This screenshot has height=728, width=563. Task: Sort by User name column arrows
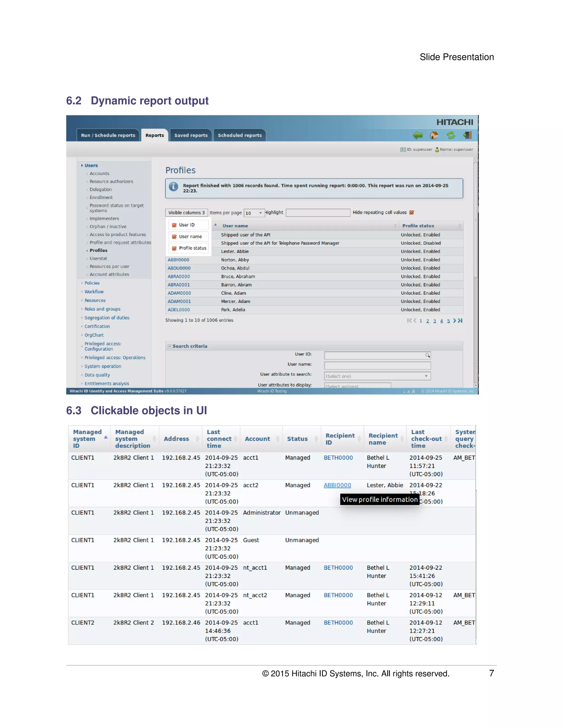click(395, 226)
